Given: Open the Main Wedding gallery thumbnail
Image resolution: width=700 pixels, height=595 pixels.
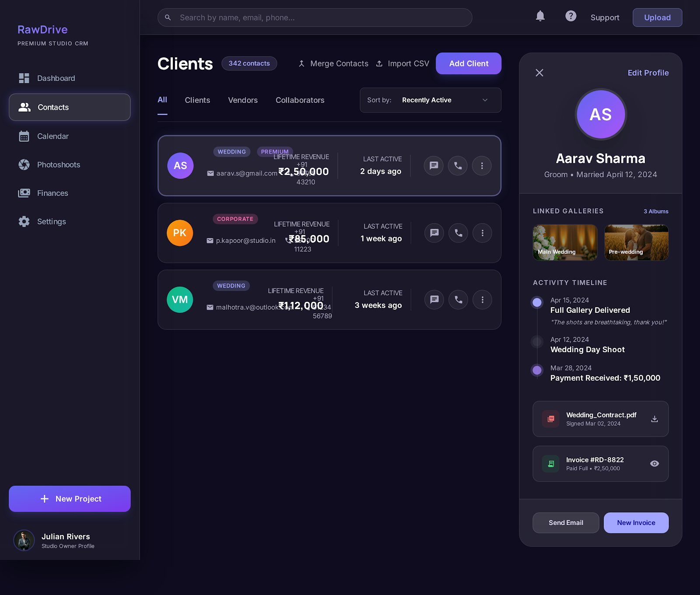Looking at the screenshot, I should [x=565, y=242].
